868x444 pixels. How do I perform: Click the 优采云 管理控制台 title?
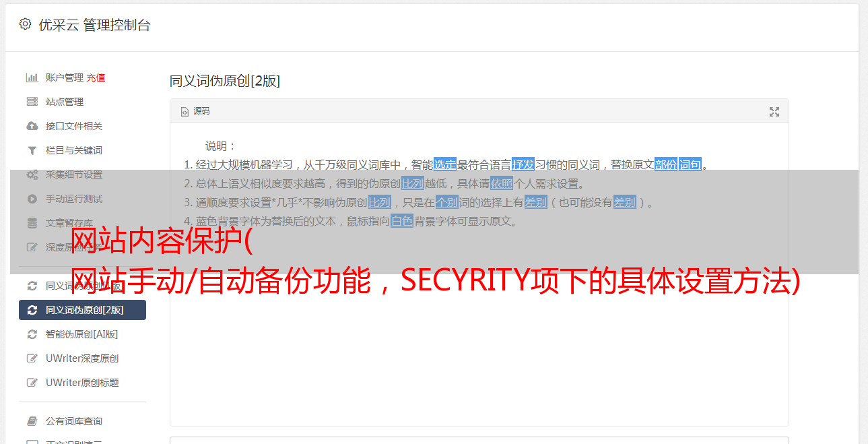tap(94, 25)
